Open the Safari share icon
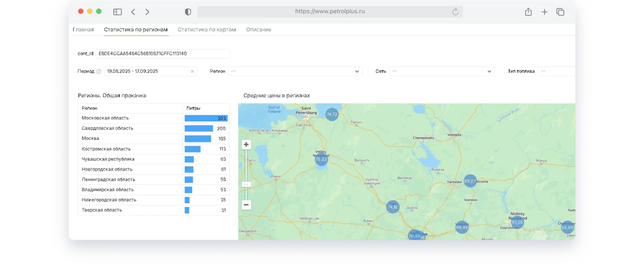The height and width of the screenshot is (264, 644). click(x=528, y=12)
